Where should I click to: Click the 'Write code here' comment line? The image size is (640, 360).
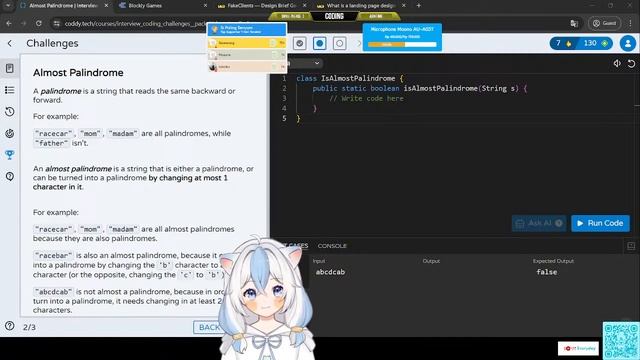coord(366,98)
